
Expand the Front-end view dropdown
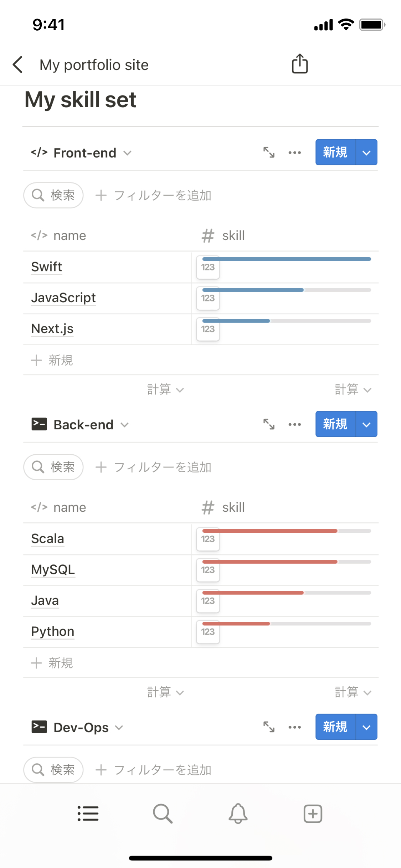pos(127,153)
